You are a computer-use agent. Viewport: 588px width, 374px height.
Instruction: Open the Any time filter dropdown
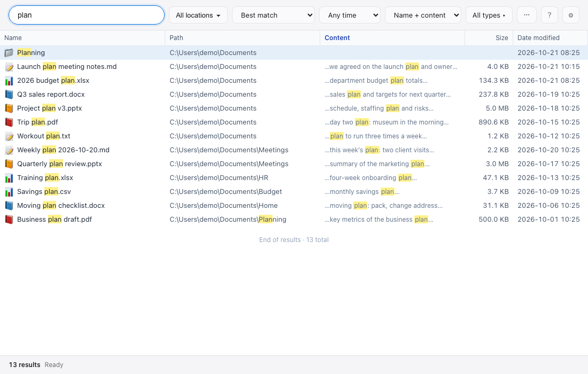tap(350, 15)
